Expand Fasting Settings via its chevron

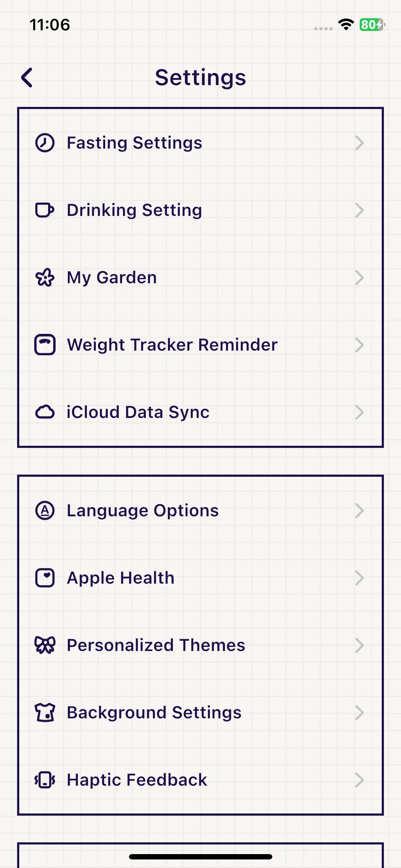point(359,143)
